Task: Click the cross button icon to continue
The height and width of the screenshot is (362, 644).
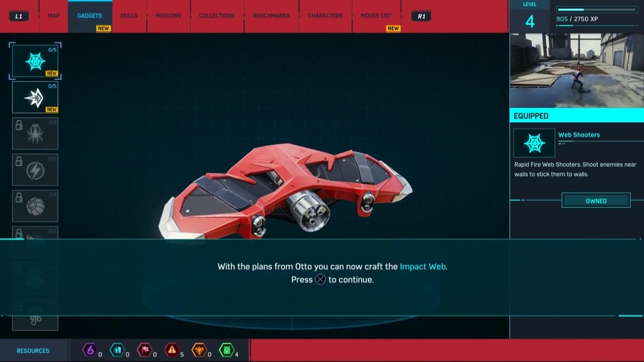Action: [x=320, y=280]
